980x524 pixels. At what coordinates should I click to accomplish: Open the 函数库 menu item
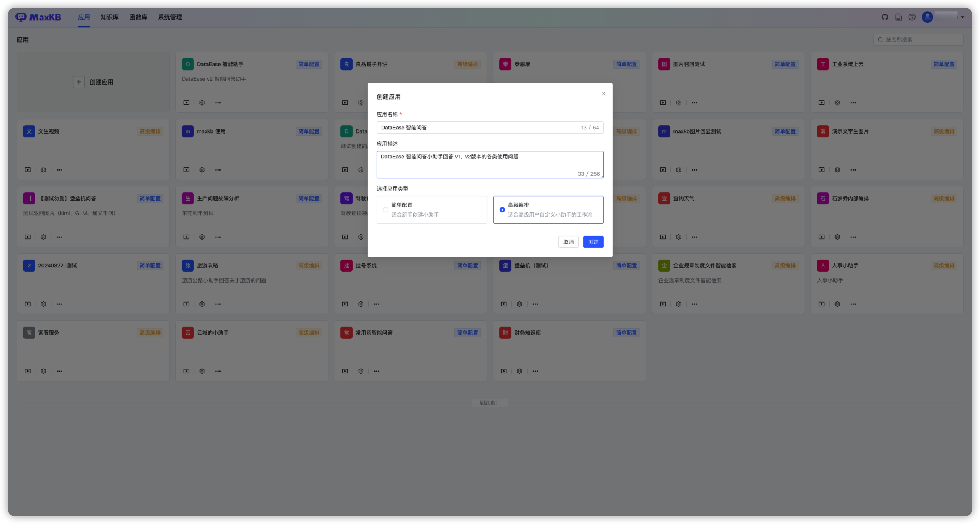(x=138, y=17)
